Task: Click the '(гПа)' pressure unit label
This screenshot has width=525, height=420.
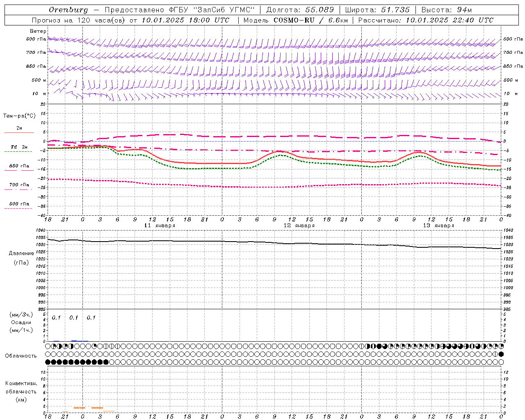Action: tap(21, 262)
